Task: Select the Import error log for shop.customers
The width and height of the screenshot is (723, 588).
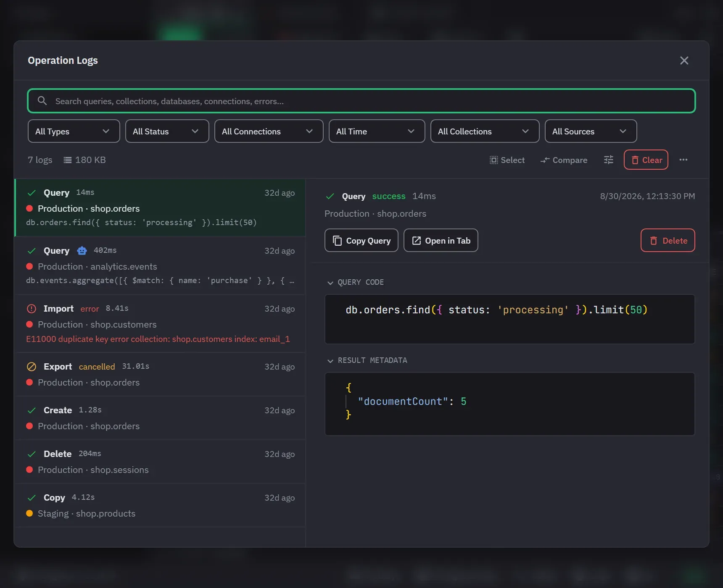Action: coord(160,323)
